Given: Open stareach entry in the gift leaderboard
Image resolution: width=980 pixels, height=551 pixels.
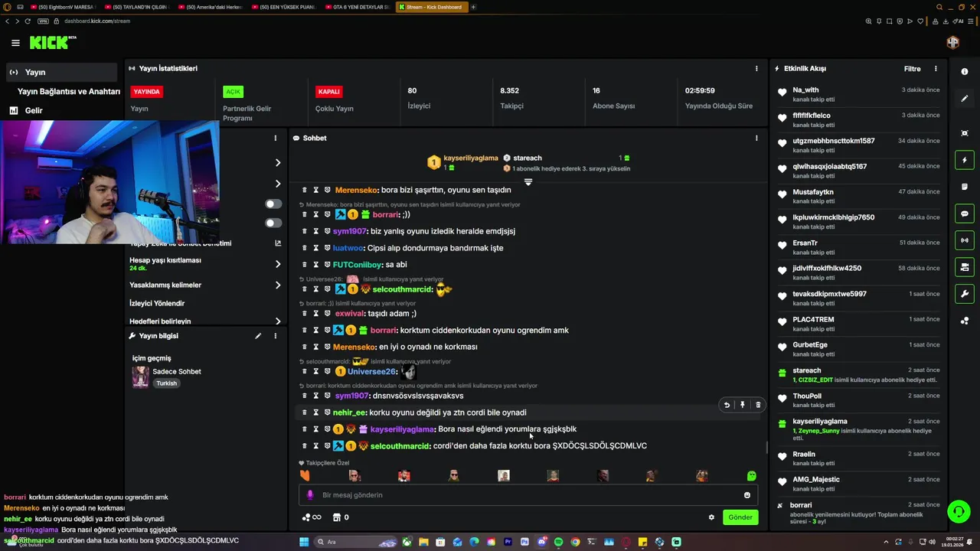Looking at the screenshot, I should coord(528,158).
